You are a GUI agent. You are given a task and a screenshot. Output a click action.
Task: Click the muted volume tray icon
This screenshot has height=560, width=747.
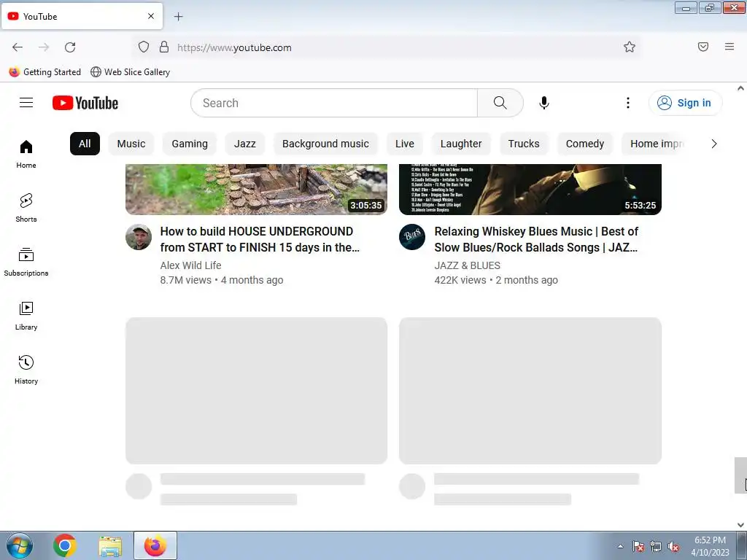(673, 547)
